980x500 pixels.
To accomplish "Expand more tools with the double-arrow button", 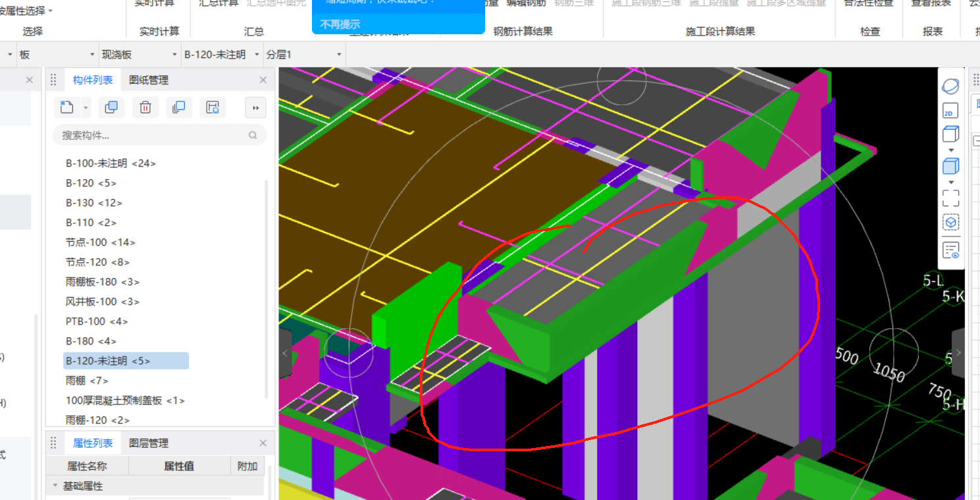I will (255, 107).
